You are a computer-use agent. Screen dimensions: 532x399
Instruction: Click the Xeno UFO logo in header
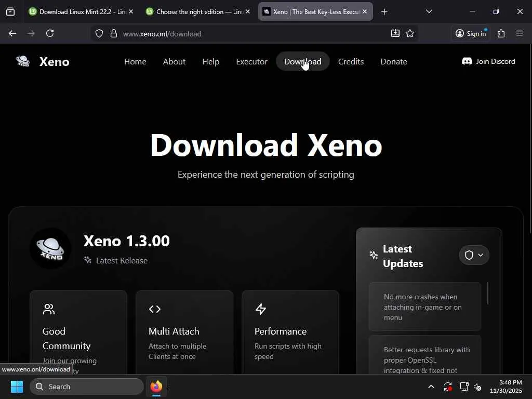(x=23, y=61)
